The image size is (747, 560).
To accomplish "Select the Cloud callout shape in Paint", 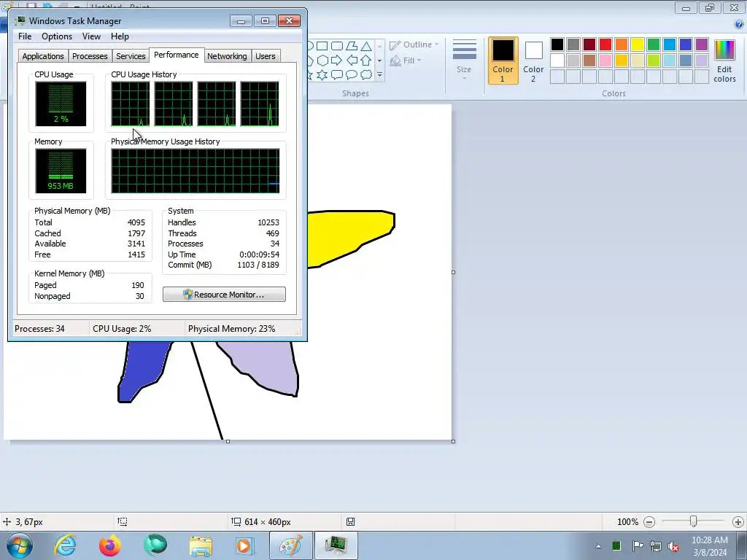I will click(366, 75).
